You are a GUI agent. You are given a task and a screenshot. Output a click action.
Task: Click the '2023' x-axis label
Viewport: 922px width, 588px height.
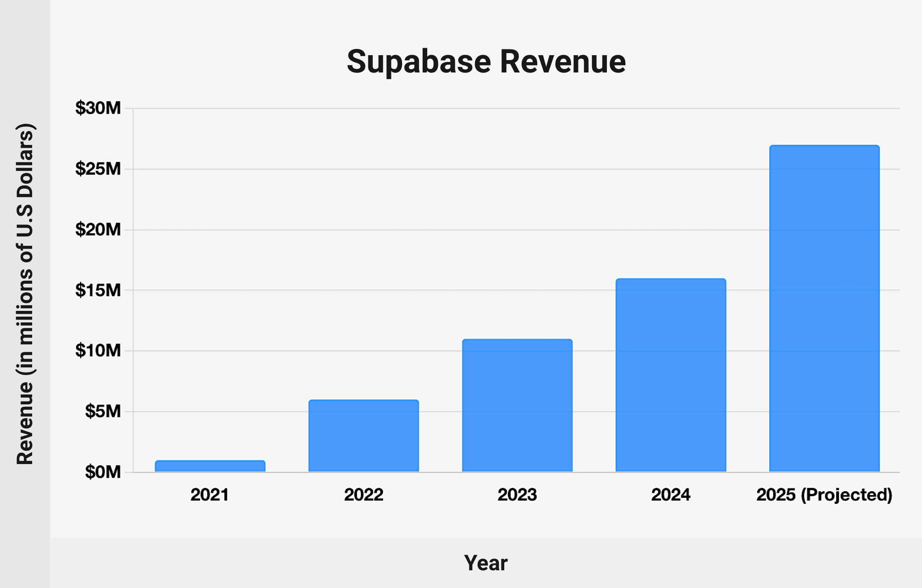(x=517, y=495)
